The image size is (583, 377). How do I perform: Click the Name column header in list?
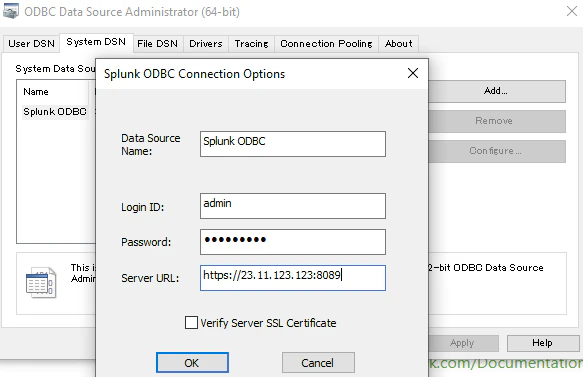(52, 92)
